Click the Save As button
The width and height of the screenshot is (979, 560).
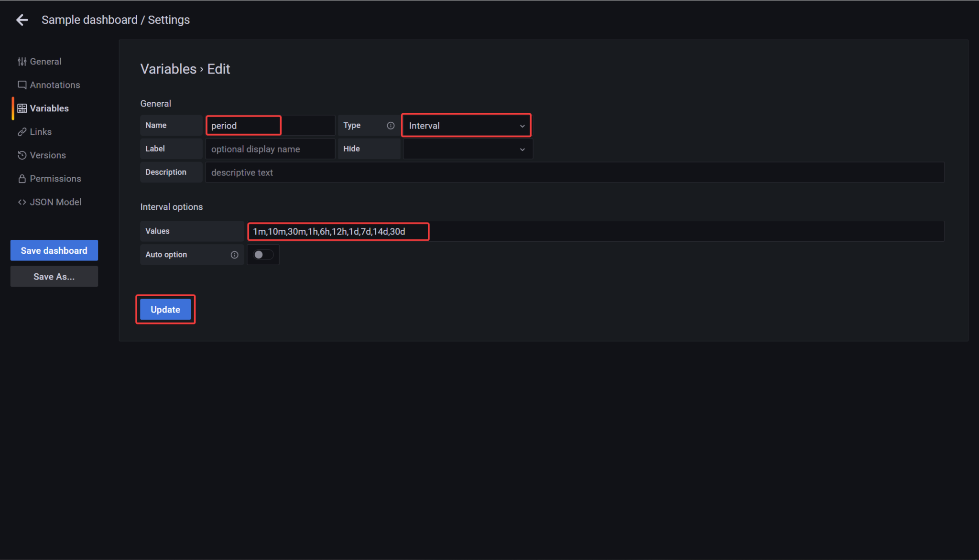pos(54,276)
